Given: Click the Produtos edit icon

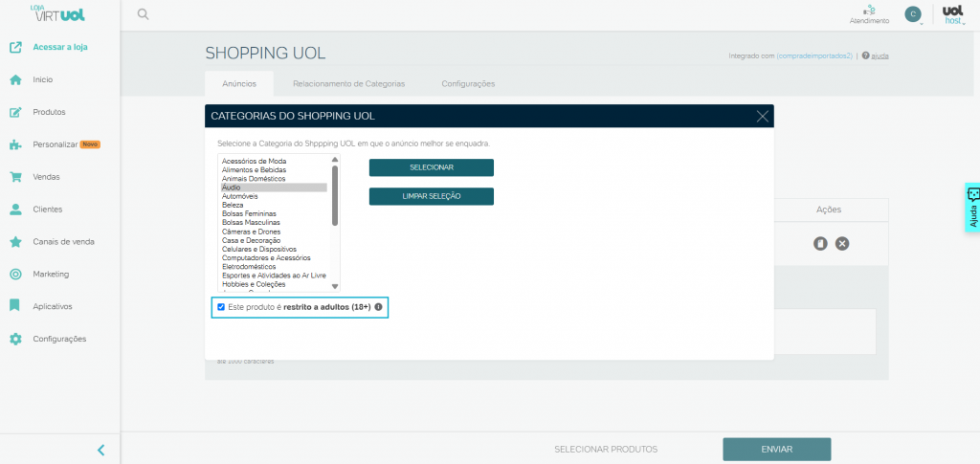Looking at the screenshot, I should click(x=15, y=112).
